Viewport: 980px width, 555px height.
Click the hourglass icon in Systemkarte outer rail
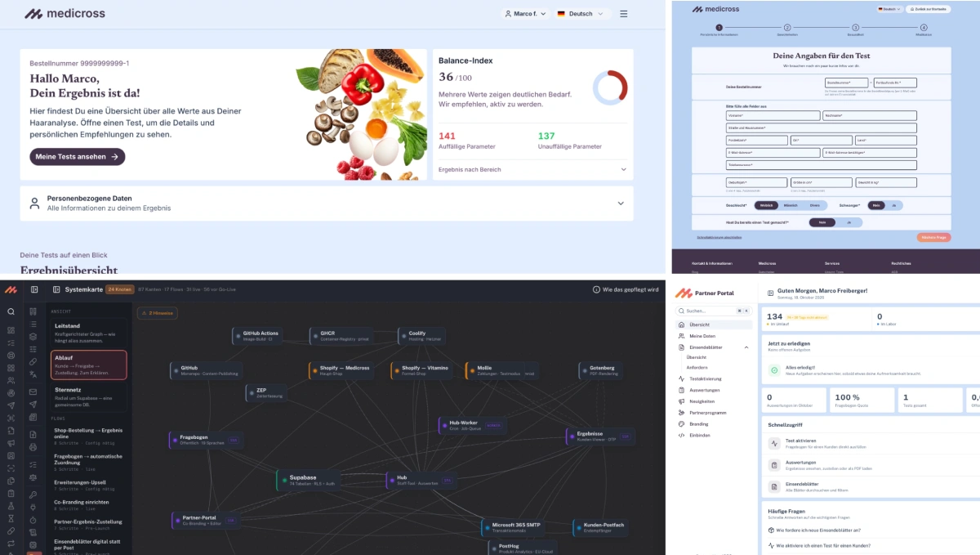tap(11, 518)
